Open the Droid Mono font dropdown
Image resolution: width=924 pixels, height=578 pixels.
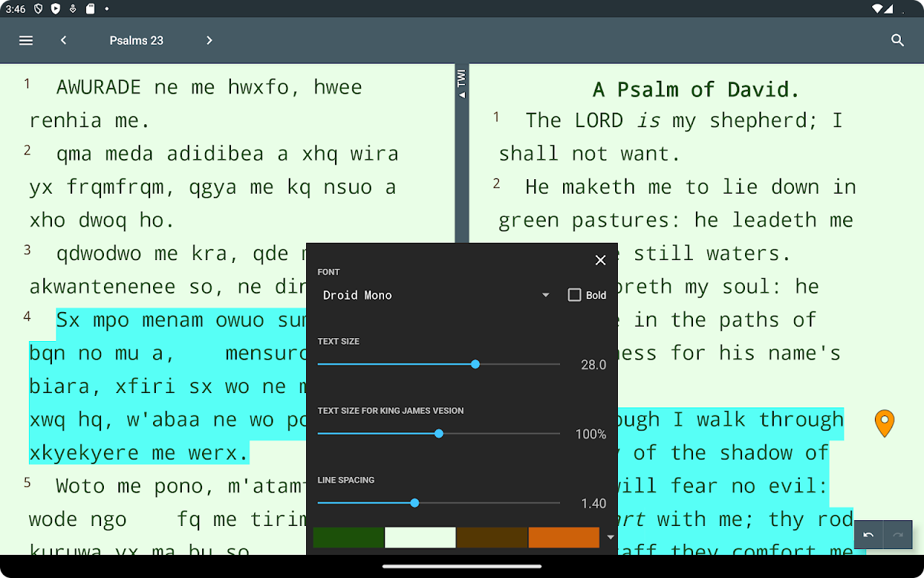(436, 295)
